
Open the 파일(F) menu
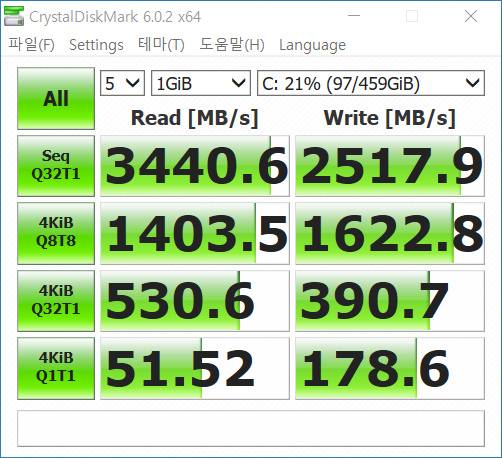pyautogui.click(x=31, y=44)
